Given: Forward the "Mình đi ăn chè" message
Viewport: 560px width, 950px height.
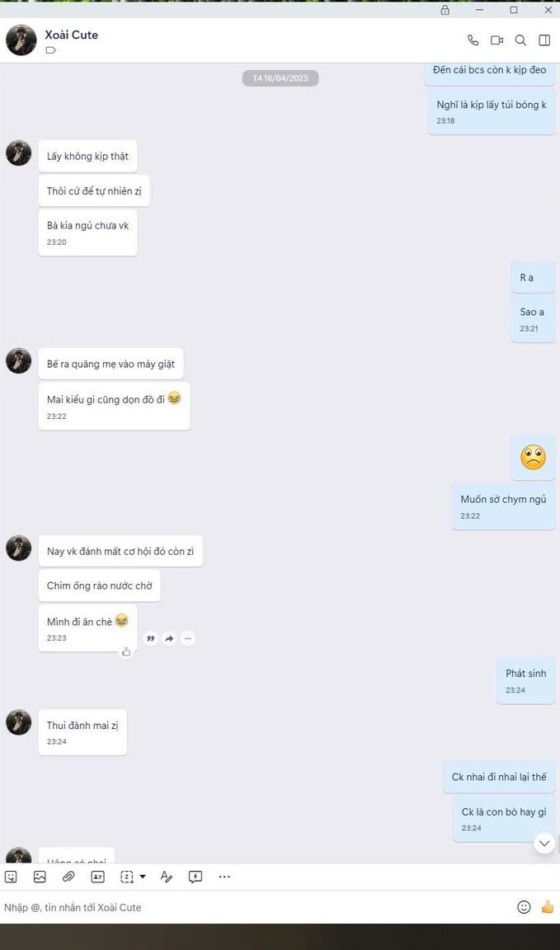Looking at the screenshot, I should [x=169, y=638].
